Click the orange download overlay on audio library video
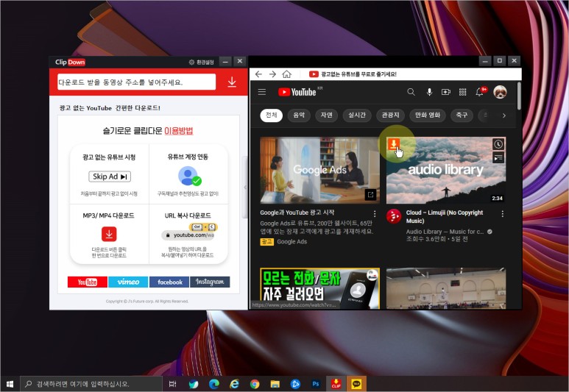This screenshot has width=569, height=392. [394, 144]
